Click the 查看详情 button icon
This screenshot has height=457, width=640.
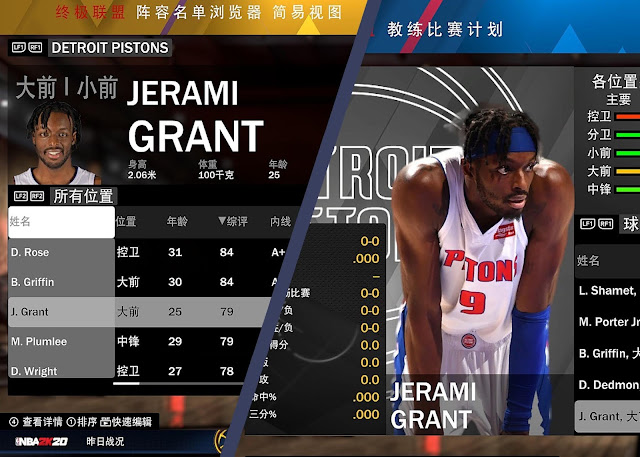[13, 422]
